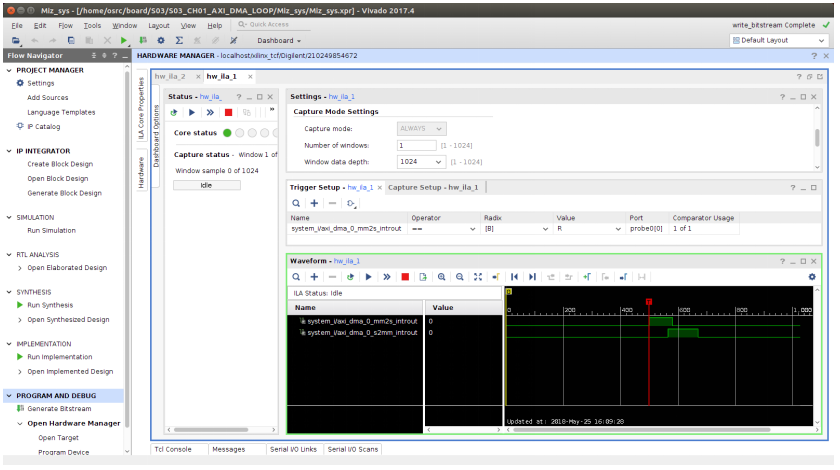
Task: Switch to Capture Setup tab
Action: point(433,188)
